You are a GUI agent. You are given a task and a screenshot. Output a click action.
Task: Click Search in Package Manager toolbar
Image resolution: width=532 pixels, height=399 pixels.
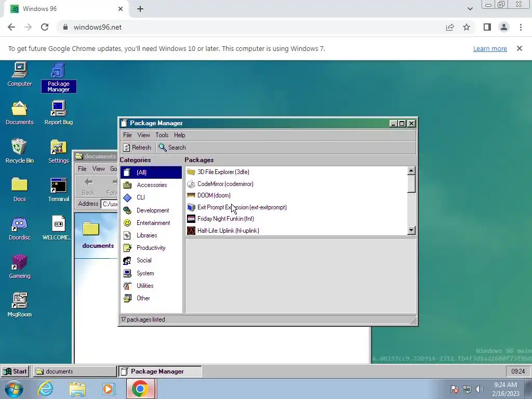click(x=172, y=148)
